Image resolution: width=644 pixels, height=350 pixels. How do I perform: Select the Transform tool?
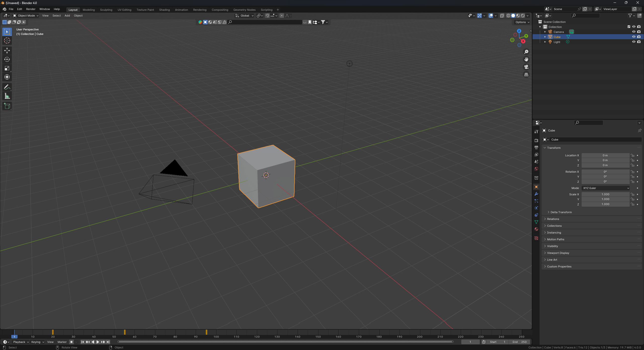pos(7,77)
